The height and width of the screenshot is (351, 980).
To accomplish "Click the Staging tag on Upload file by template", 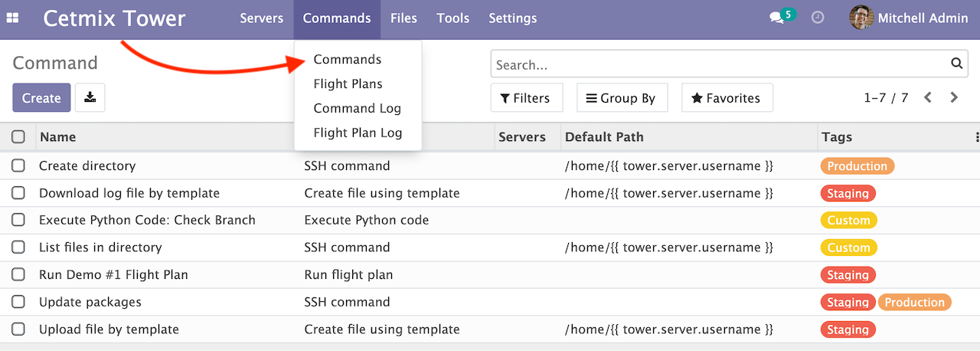I will (x=848, y=330).
